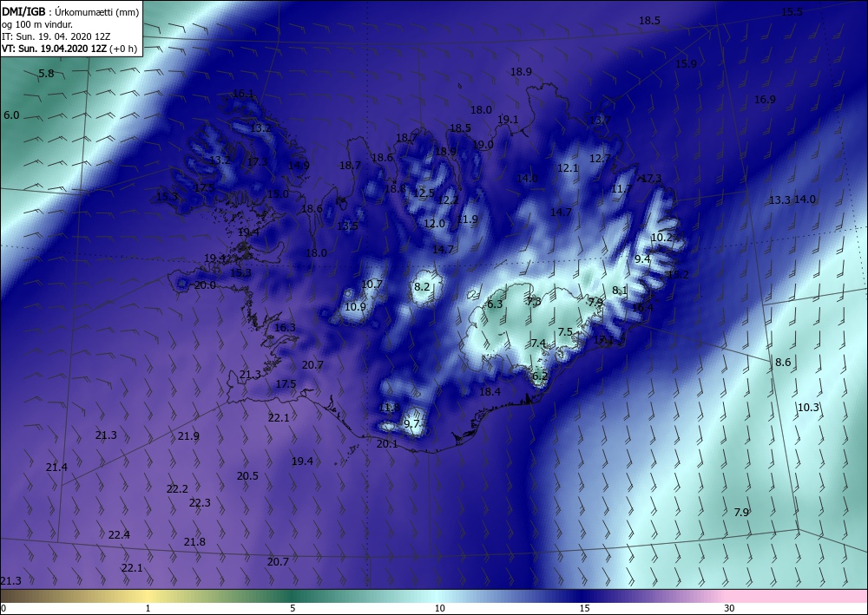Image resolution: width=868 pixels, height=615 pixels.
Task: Click the map value "8.6"
Action: coord(783,363)
